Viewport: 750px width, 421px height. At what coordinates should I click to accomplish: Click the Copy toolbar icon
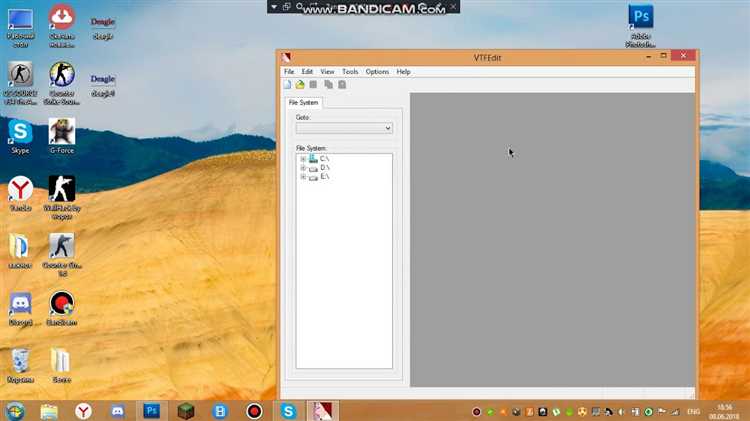(x=328, y=85)
